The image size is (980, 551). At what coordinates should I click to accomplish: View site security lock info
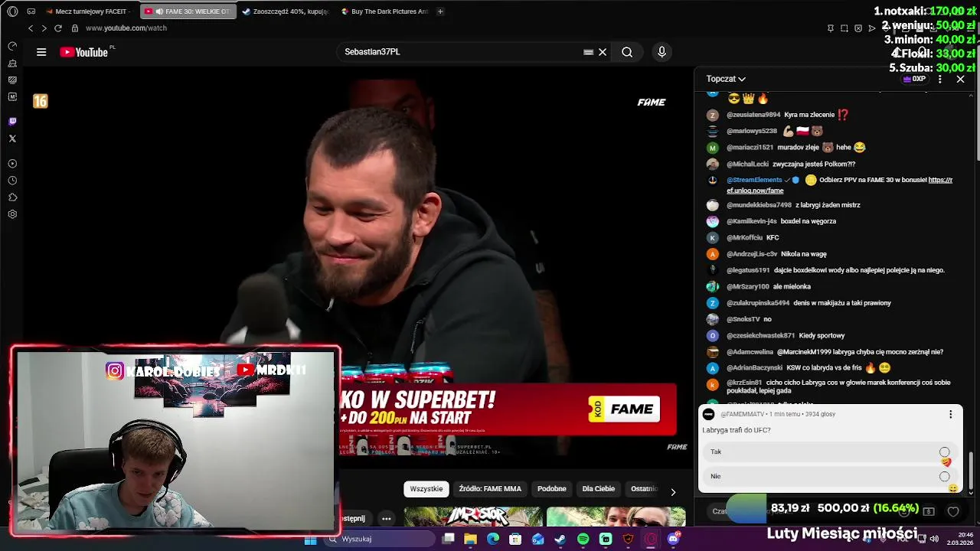(x=75, y=28)
